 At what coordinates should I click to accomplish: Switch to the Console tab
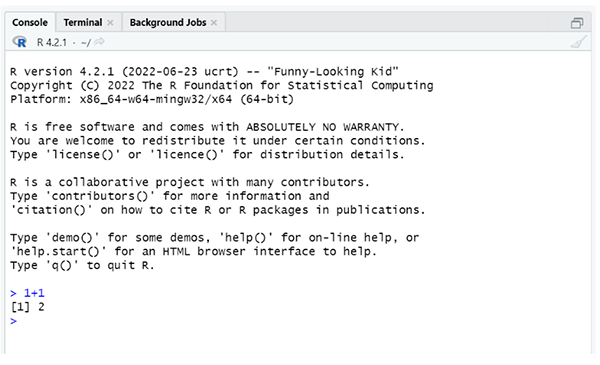click(30, 22)
